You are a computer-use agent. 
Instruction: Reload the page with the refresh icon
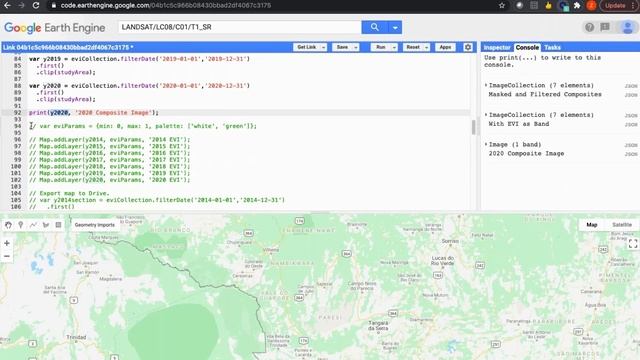(36, 5)
